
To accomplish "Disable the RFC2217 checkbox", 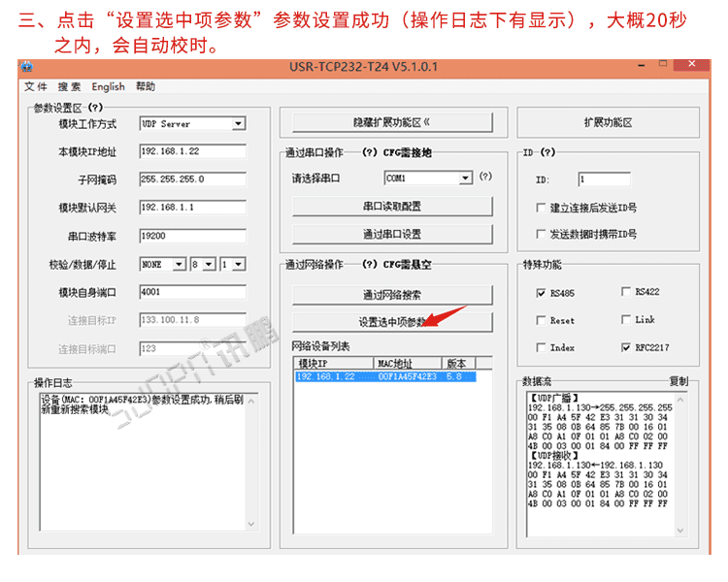I will pyautogui.click(x=625, y=347).
